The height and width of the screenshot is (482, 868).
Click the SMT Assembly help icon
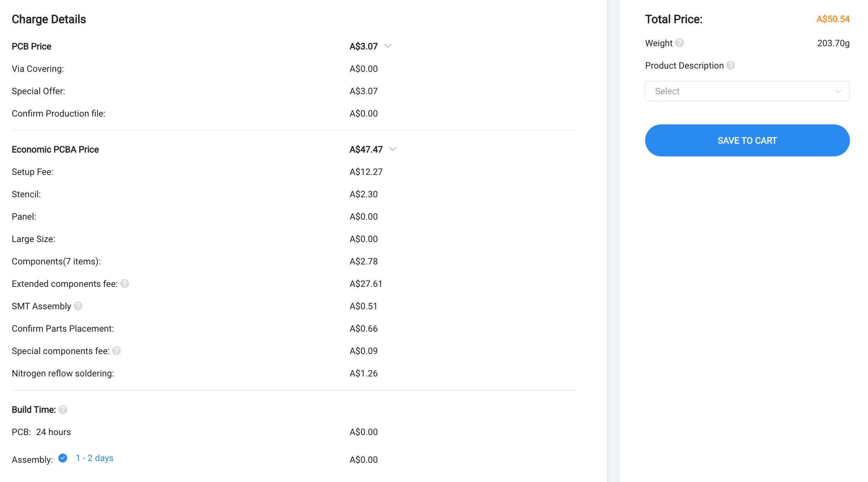click(78, 306)
